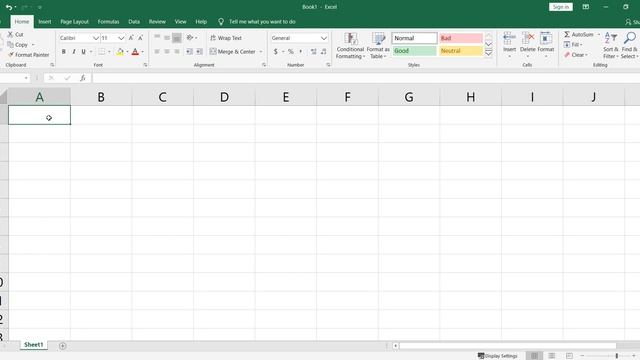Expand the cell Styles gallery

tap(489, 53)
